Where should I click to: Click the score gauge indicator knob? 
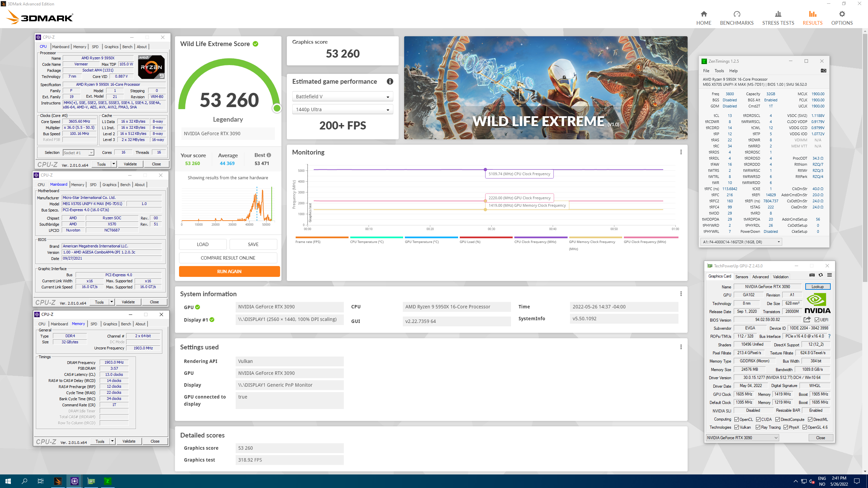pos(277,108)
